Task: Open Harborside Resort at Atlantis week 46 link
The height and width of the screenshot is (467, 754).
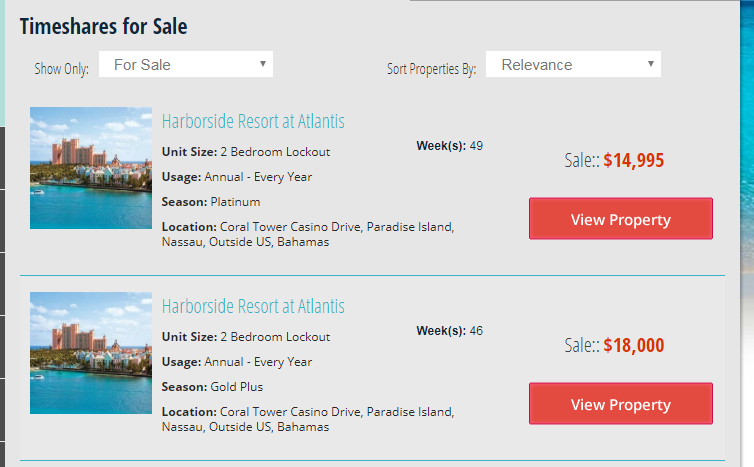Action: coord(253,306)
